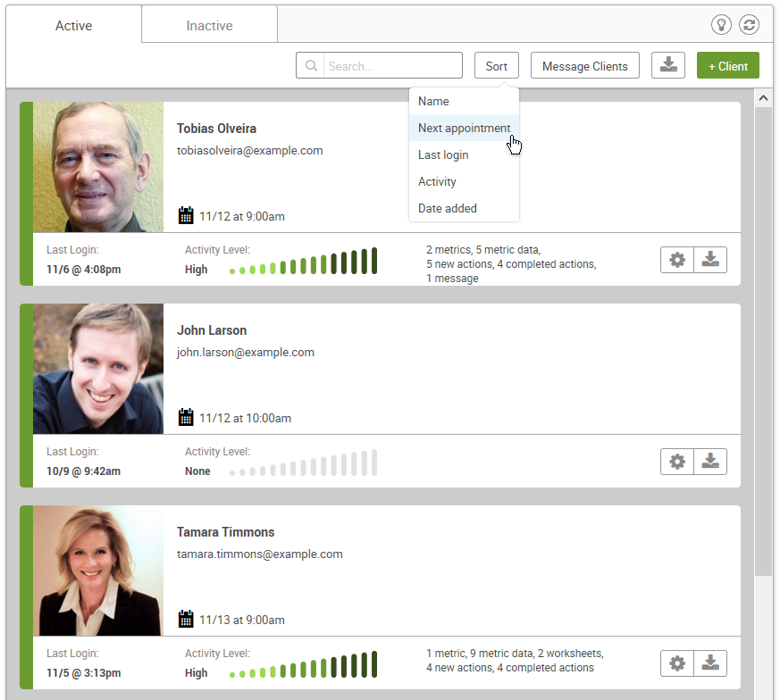Click summary text '1 metric, 9 metric data, 2 worksheets'
The image size is (780, 700).
pos(515,654)
